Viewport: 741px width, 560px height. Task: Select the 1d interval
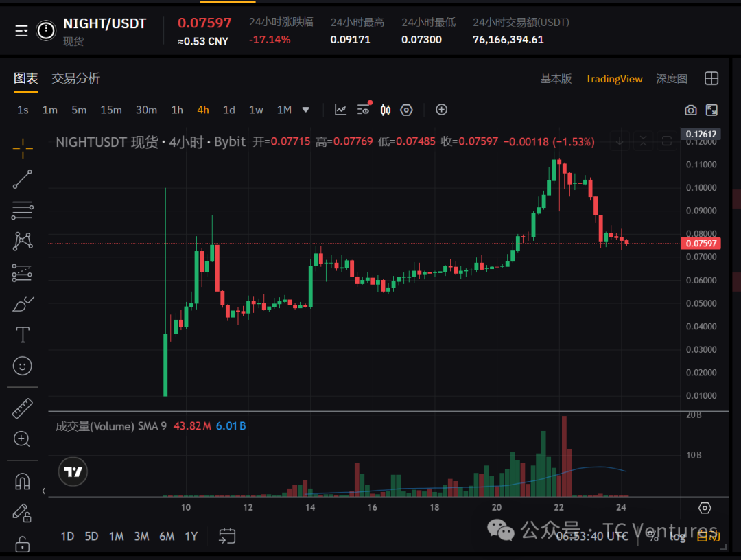click(x=229, y=110)
